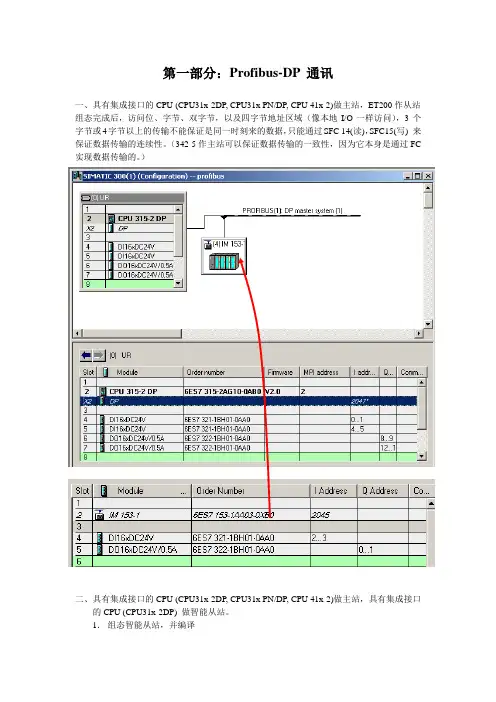Click order number 6ES7 153-1AA03-0XB0
This screenshot has width=496, height=702.
(233, 515)
